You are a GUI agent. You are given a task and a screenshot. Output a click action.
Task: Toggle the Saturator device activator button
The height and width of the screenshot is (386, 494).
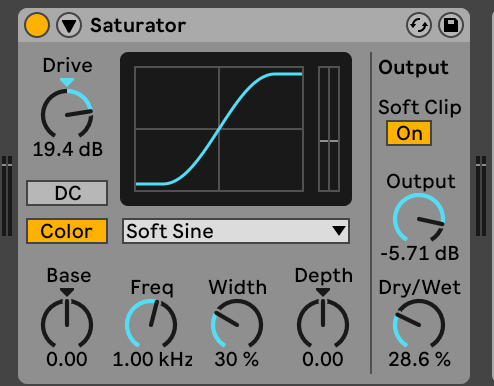pyautogui.click(x=37, y=25)
